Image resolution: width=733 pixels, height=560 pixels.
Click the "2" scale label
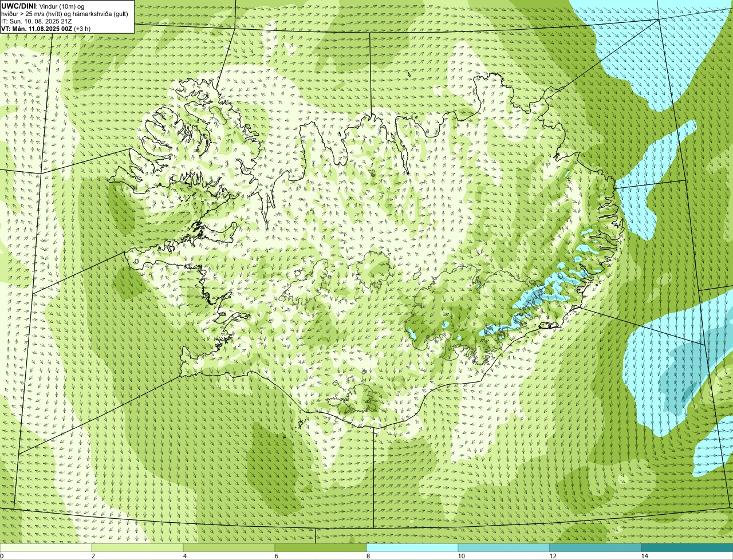pyautogui.click(x=93, y=556)
